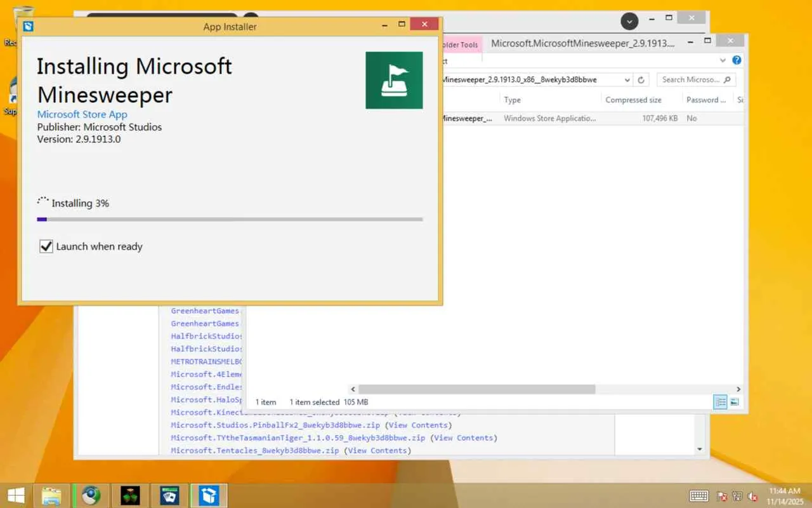This screenshot has width=812, height=508.
Task: Sort by Compressed size column header
Action: coord(633,100)
